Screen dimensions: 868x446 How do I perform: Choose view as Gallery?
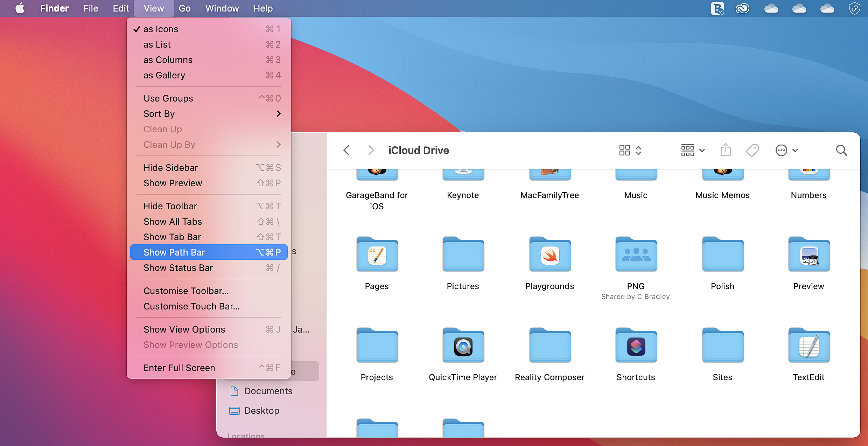pos(209,75)
